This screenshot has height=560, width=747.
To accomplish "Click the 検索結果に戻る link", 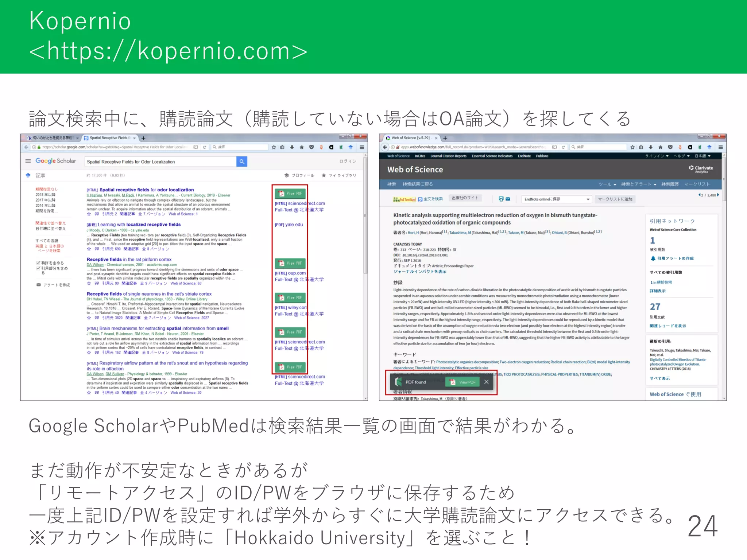I will [x=418, y=184].
